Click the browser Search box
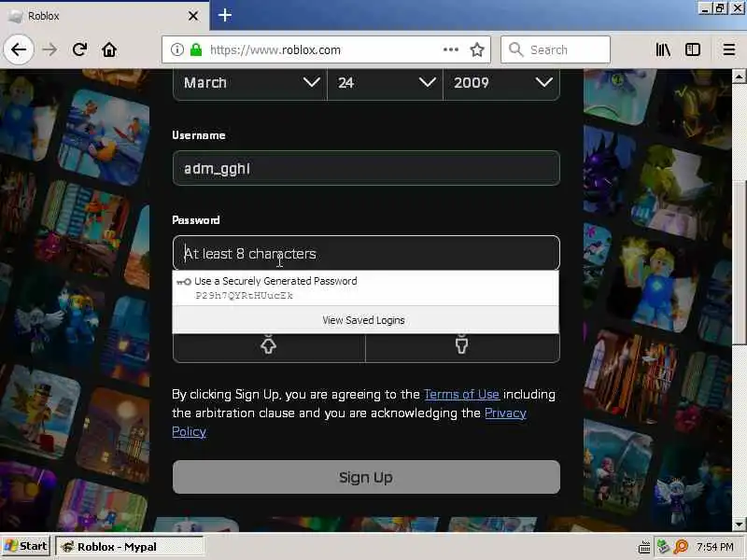 556,49
